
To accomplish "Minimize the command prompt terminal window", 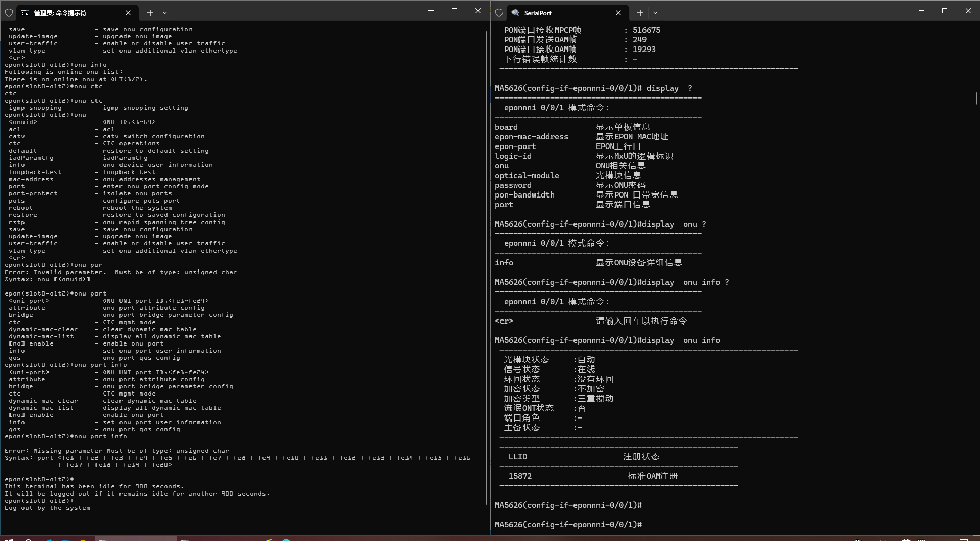I will (x=431, y=11).
